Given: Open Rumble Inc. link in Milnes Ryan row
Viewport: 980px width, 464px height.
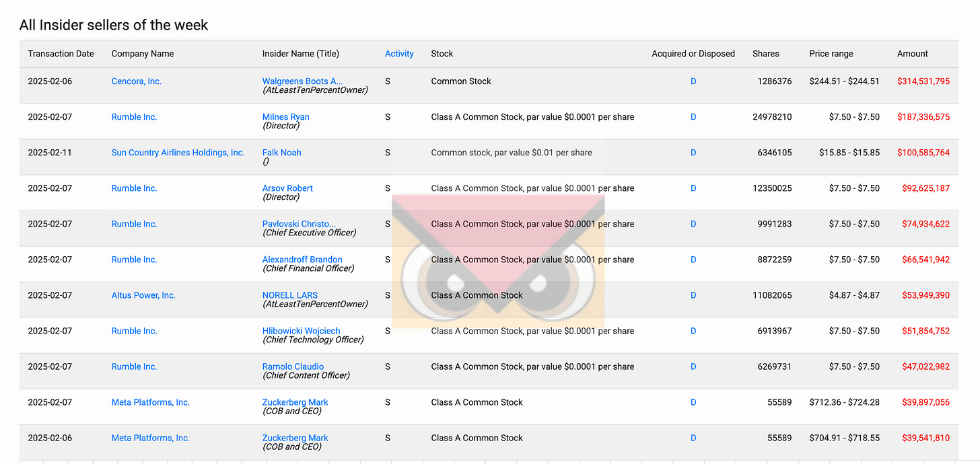Looking at the screenshot, I should 135,117.
